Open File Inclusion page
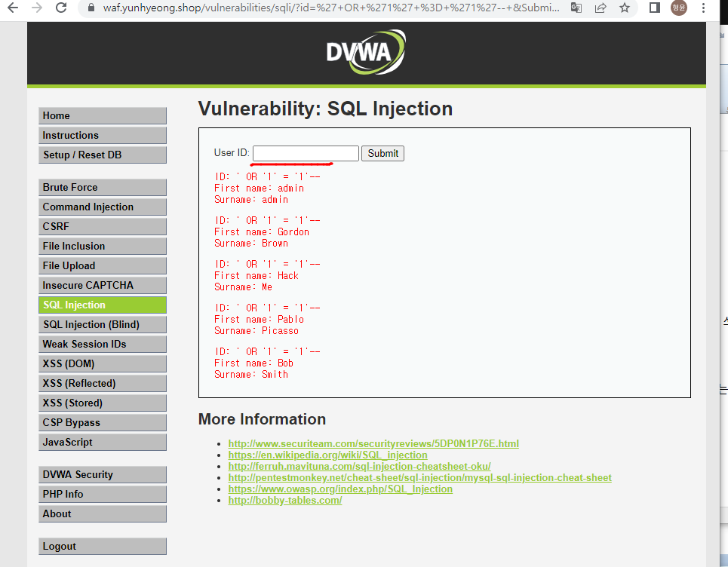This screenshot has width=728, height=567. [x=103, y=246]
